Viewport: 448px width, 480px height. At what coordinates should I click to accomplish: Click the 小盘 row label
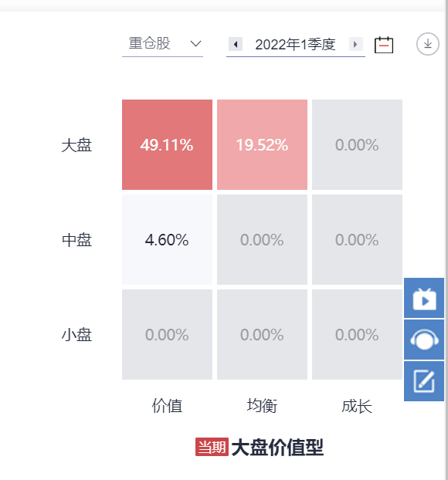[76, 335]
